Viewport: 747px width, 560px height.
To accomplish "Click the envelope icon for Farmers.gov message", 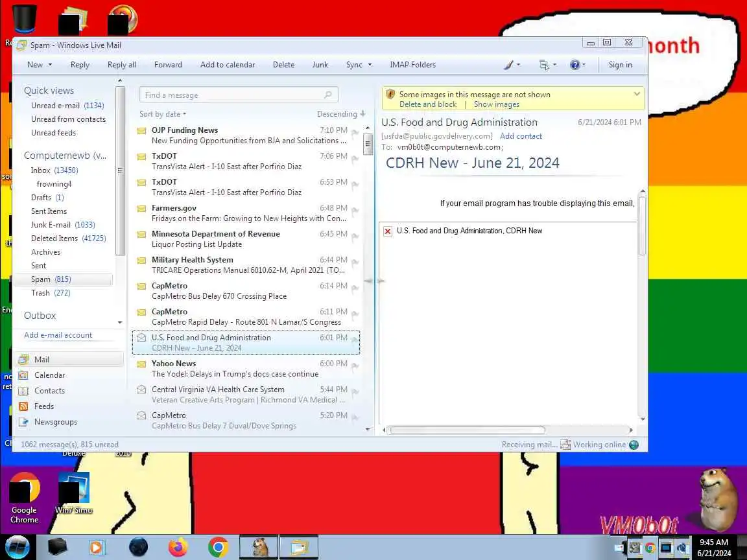I will pos(141,209).
